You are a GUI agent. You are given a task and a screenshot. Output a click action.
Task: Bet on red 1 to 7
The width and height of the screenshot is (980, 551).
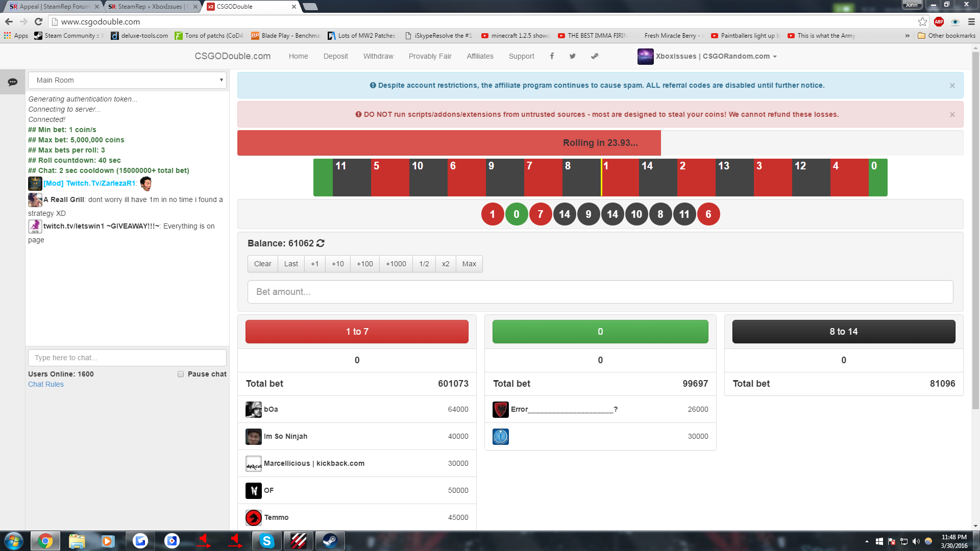pos(357,332)
